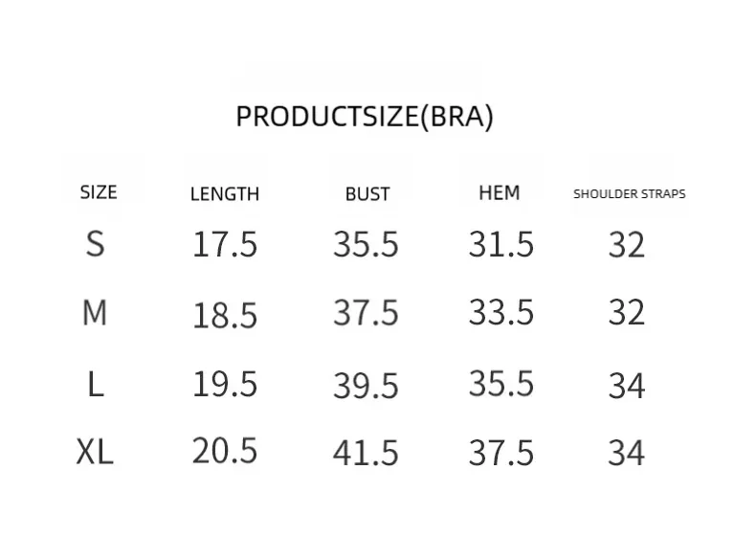756x536 pixels.
Task: Click the LENGTH column header
Action: 225,194
